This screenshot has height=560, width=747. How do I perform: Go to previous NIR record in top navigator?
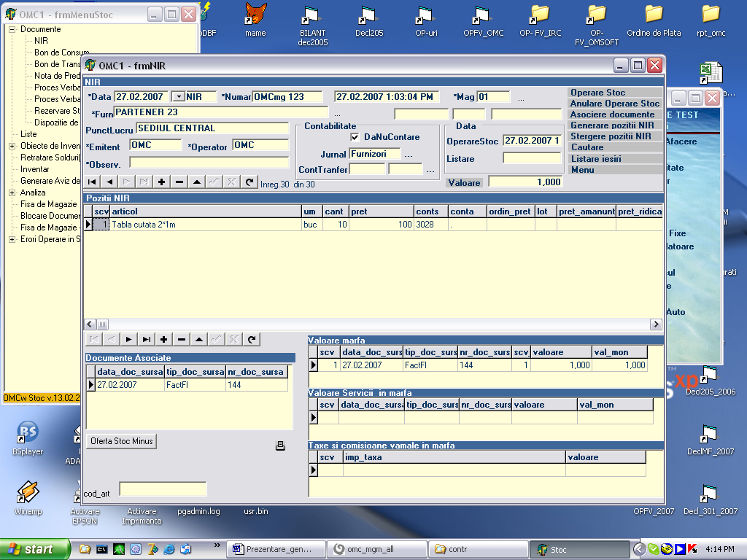(109, 182)
